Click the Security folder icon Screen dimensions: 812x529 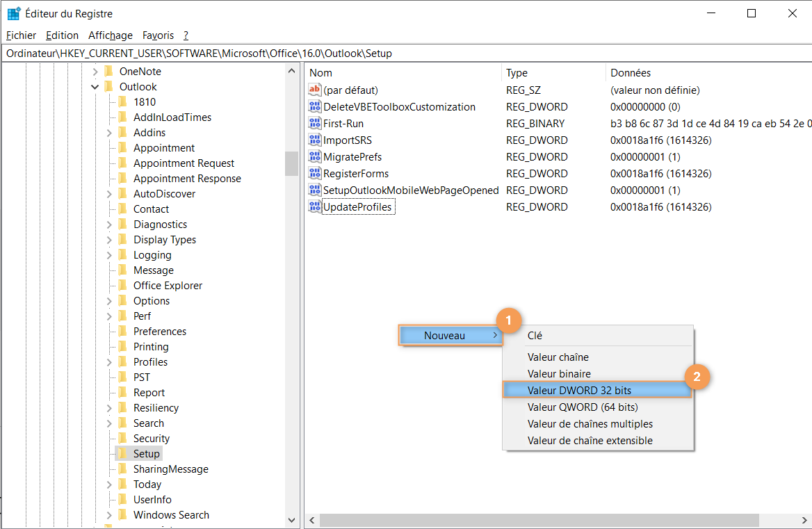pos(123,438)
